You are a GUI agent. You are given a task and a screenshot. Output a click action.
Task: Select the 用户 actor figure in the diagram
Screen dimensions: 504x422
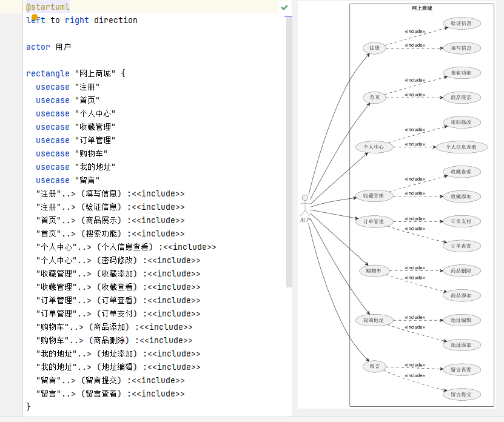pos(305,208)
